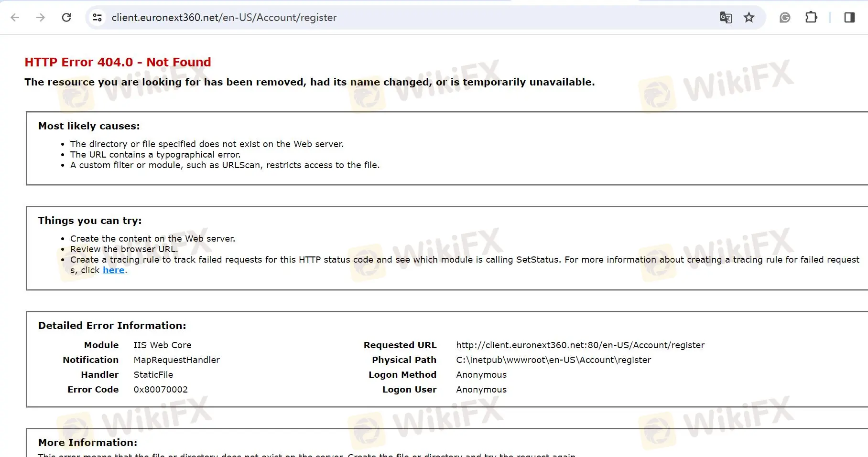Click the "Things you can try" heading
The image size is (868, 457).
tap(90, 221)
